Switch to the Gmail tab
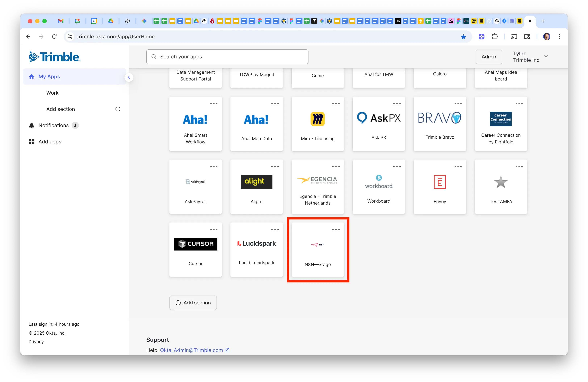 pos(61,21)
